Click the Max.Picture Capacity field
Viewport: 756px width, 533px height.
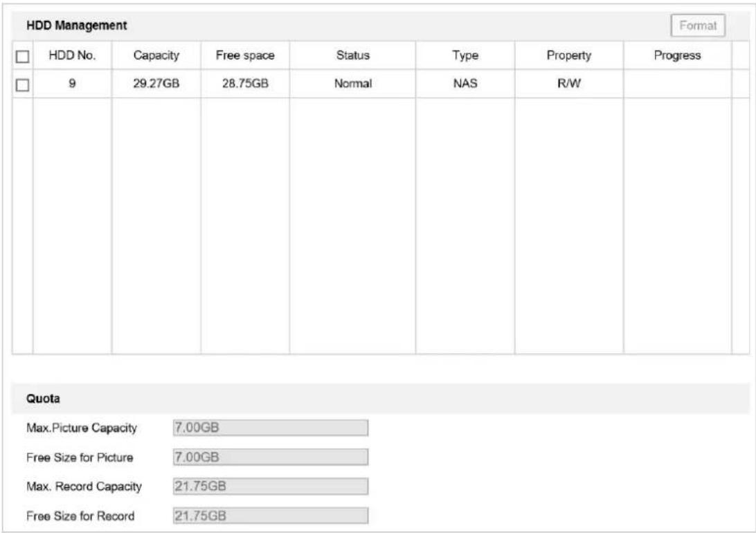pyautogui.click(x=271, y=428)
